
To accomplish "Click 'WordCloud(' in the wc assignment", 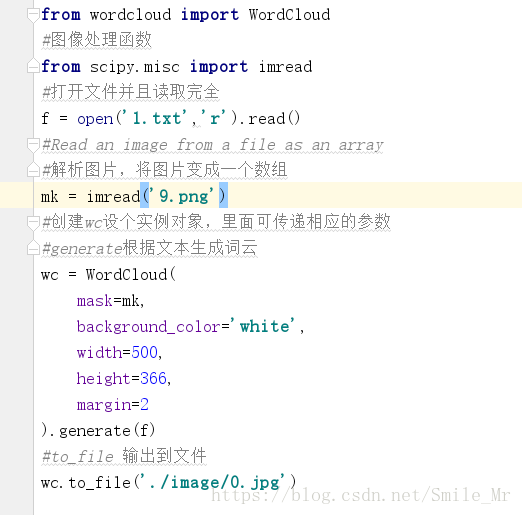I will (x=130, y=274).
